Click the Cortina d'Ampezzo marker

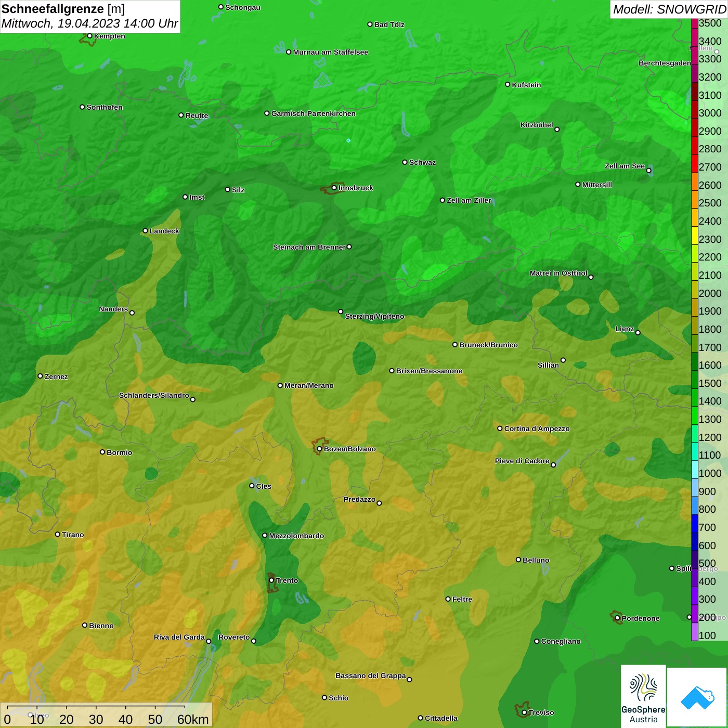point(500,428)
